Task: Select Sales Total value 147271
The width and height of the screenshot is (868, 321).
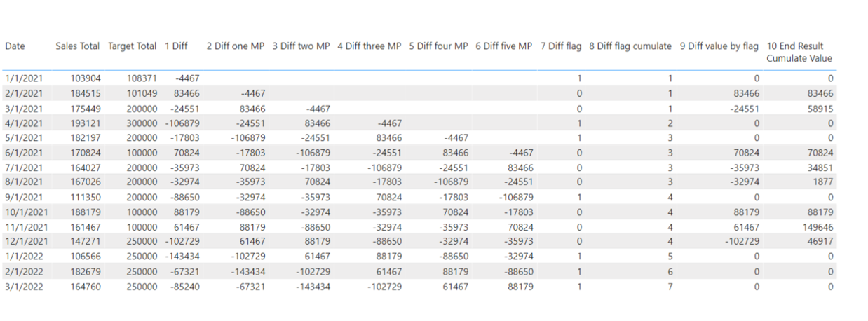Action: [x=85, y=241]
